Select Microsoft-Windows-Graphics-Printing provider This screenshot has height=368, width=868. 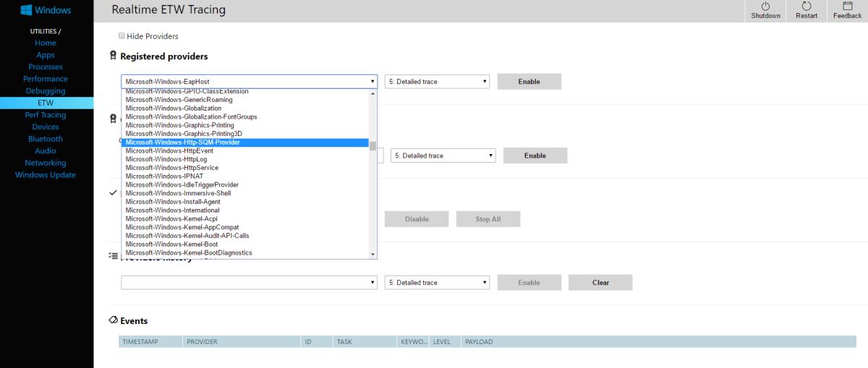(x=245, y=125)
